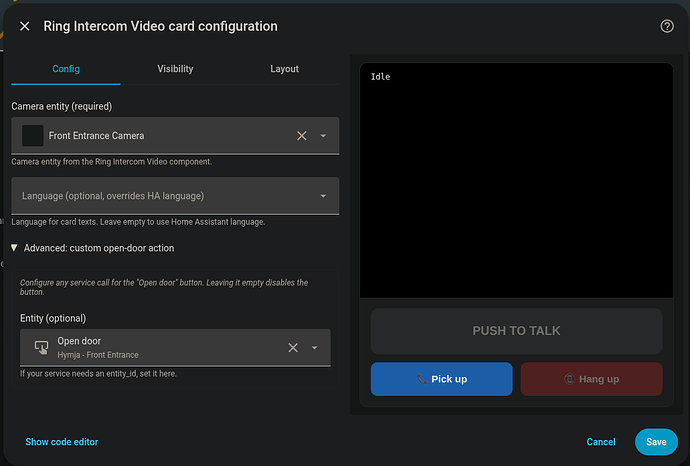Click the 'Entity (optional)' label
Screen dimensions: 690x466
pos(53,319)
